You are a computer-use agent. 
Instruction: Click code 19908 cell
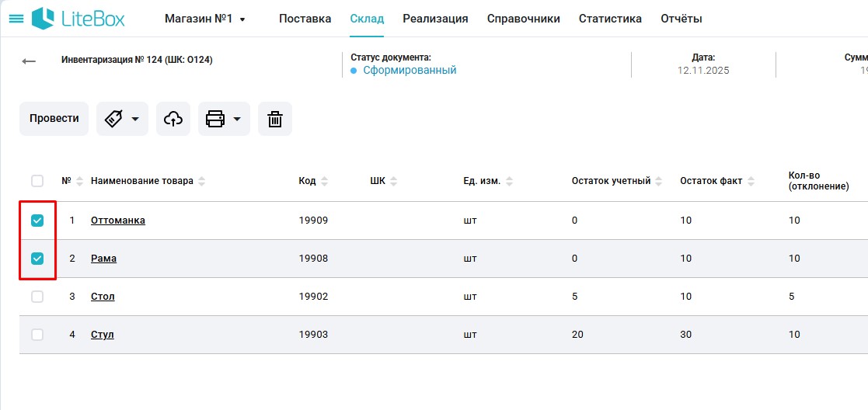tap(313, 259)
